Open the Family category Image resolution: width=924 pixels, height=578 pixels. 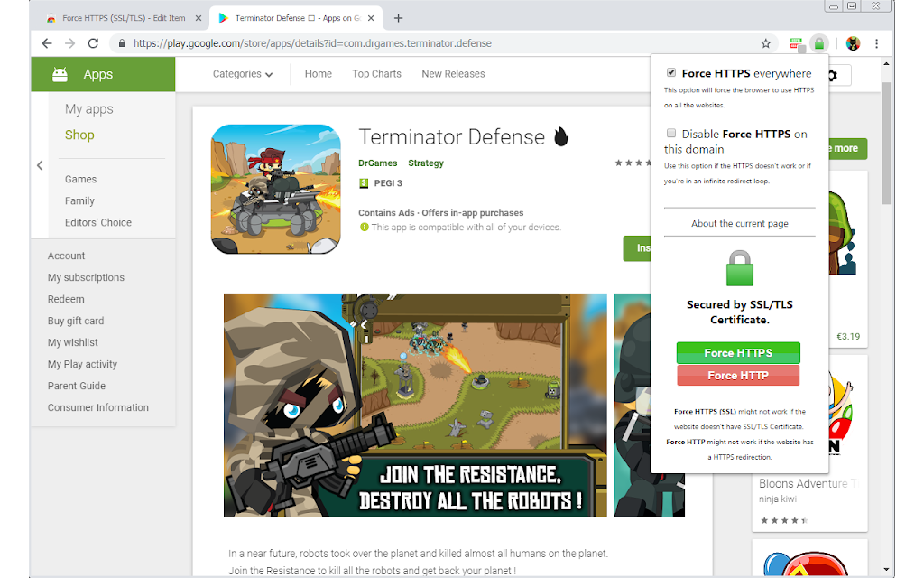pyautogui.click(x=79, y=201)
